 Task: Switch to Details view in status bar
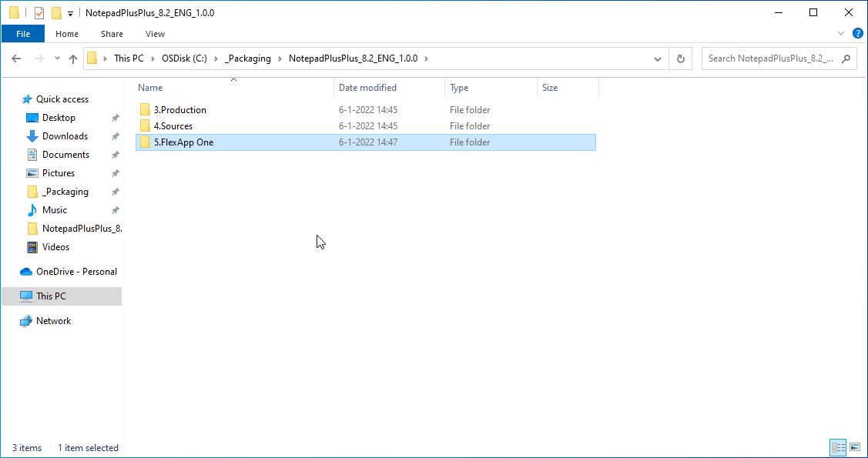(838, 447)
